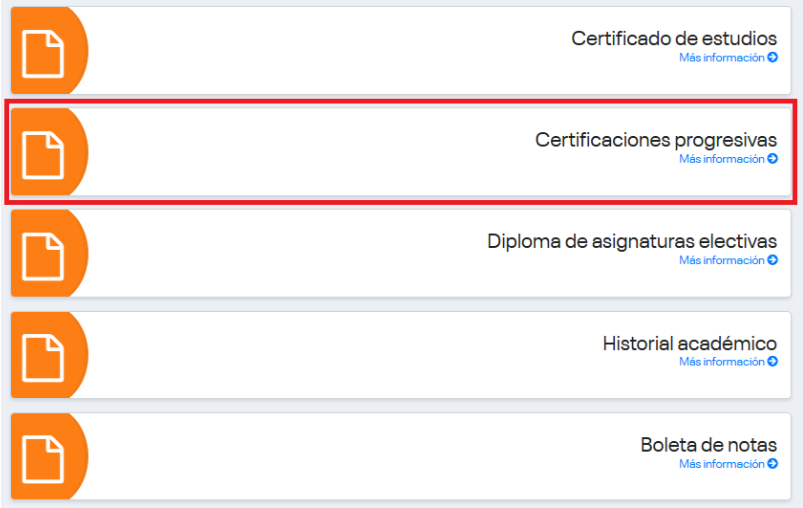Image resolution: width=803 pixels, height=508 pixels.
Task: Open Más información under Certificado de estudios
Action: click(x=722, y=58)
